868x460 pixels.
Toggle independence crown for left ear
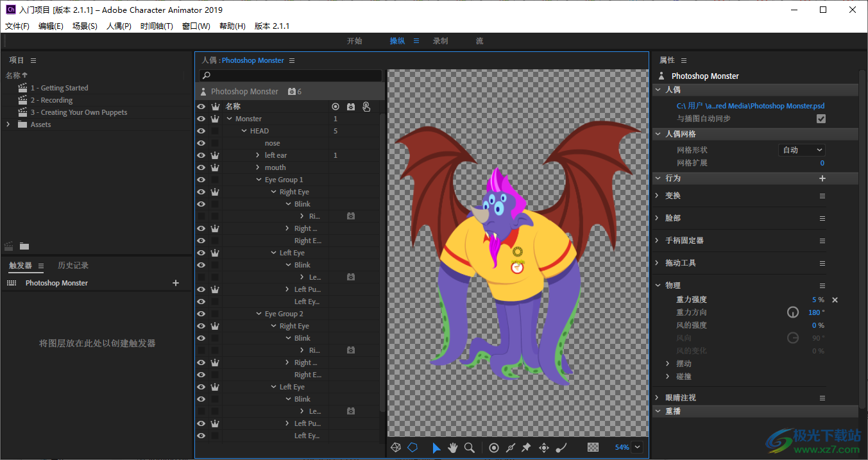point(215,155)
